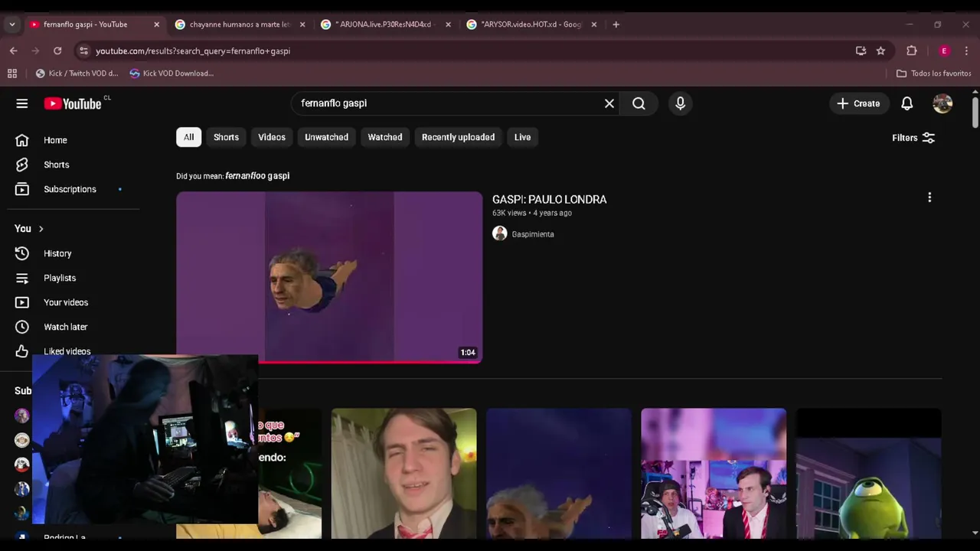This screenshot has width=980, height=551.
Task: Open the browser extensions puzzle icon
Action: click(911, 51)
